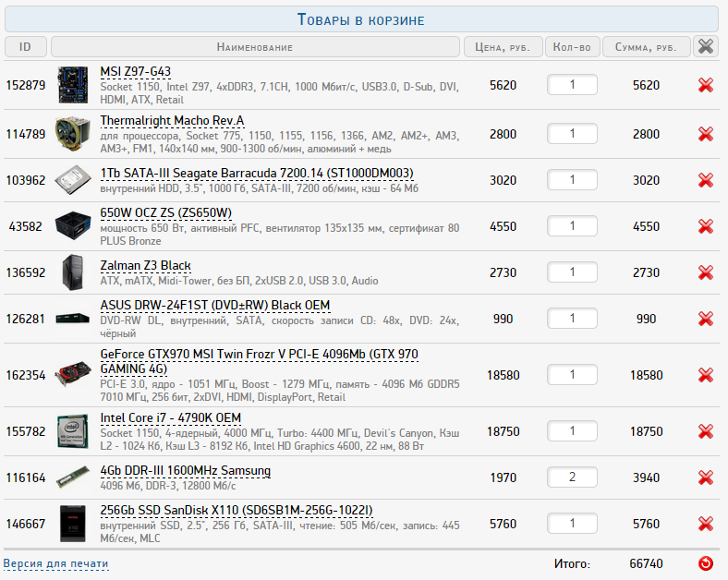Click the 'Кол-во' column header
This screenshot has width=728, height=580.
(x=572, y=47)
